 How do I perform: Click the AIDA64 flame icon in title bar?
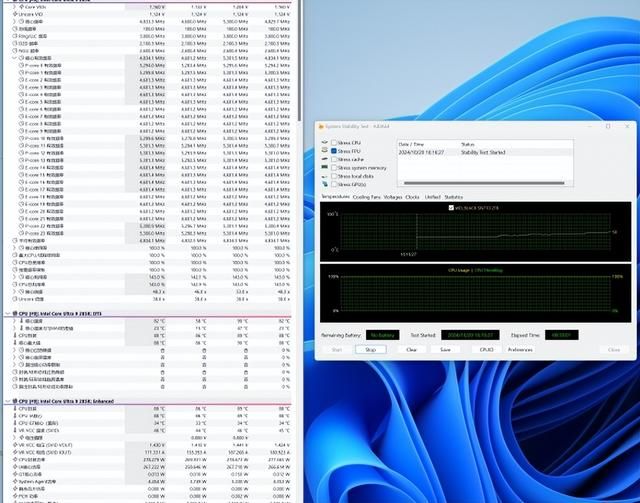point(319,127)
